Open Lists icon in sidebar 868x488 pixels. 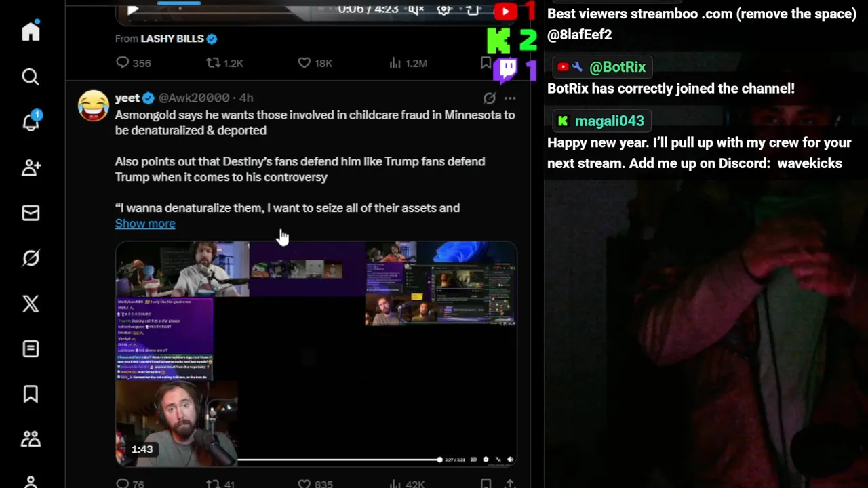[x=31, y=349]
